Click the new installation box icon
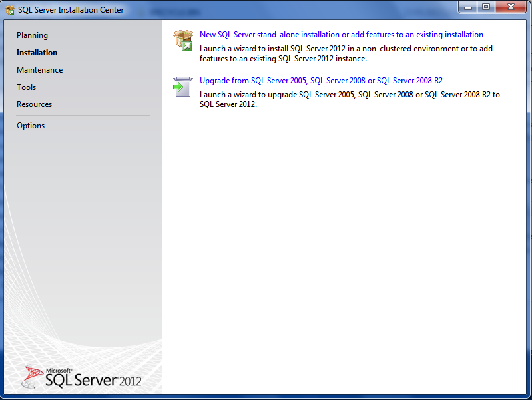Image resolution: width=532 pixels, height=400 pixels. point(183,41)
